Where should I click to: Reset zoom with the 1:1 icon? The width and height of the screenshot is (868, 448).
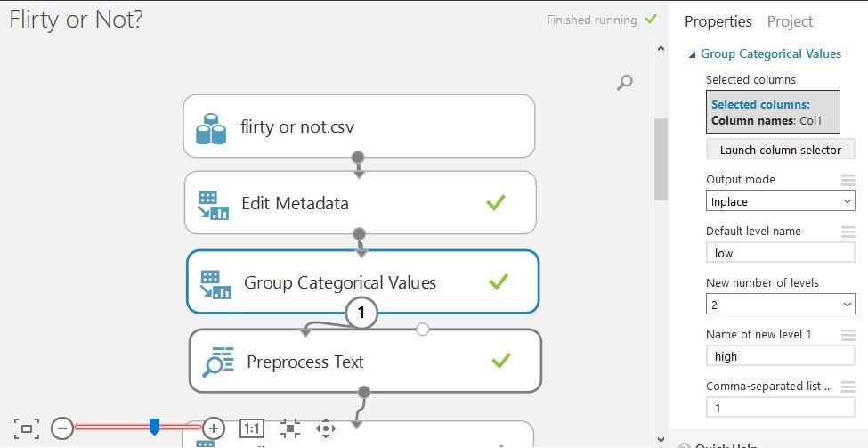pyautogui.click(x=252, y=428)
